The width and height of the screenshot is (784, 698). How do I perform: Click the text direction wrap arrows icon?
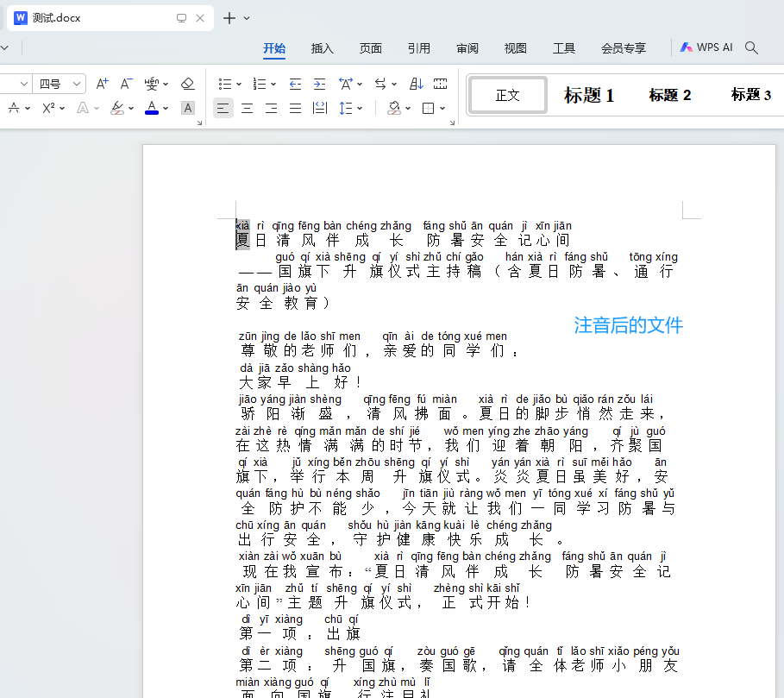point(380,84)
